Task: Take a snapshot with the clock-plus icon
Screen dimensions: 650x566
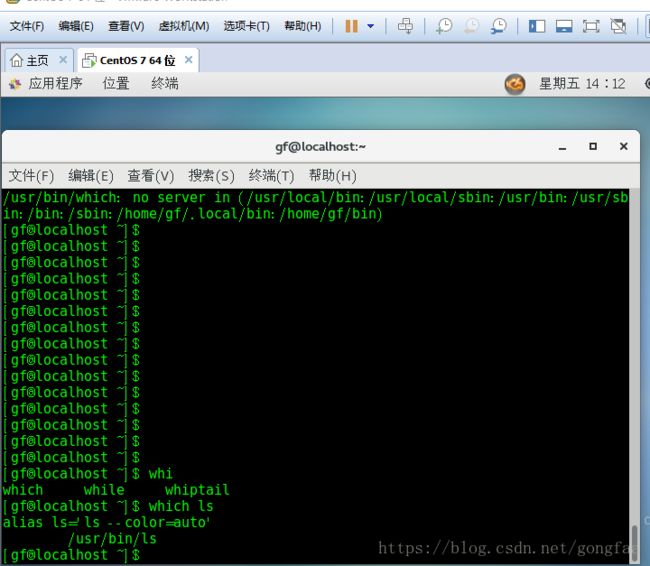Action: click(444, 26)
